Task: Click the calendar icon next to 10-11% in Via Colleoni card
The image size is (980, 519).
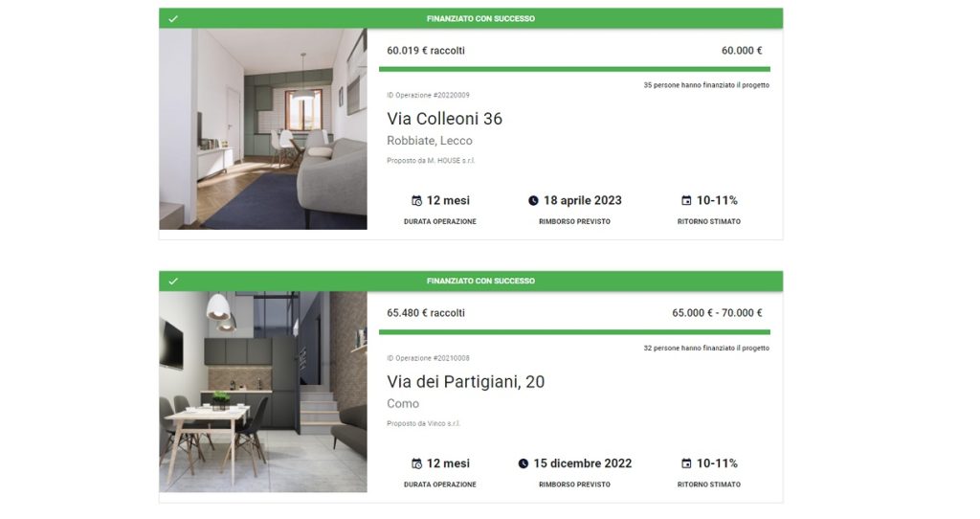Action: (686, 201)
